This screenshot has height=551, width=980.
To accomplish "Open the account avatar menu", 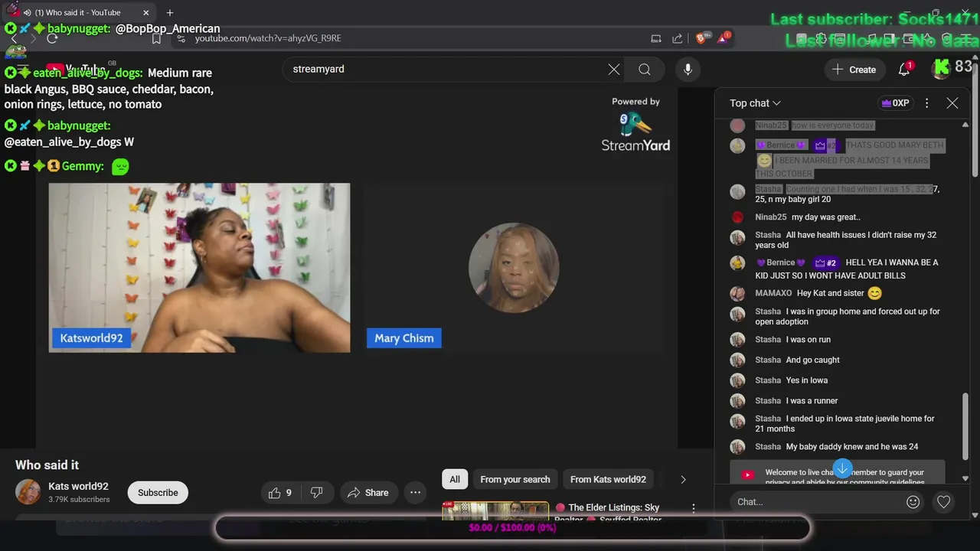I will coord(941,69).
